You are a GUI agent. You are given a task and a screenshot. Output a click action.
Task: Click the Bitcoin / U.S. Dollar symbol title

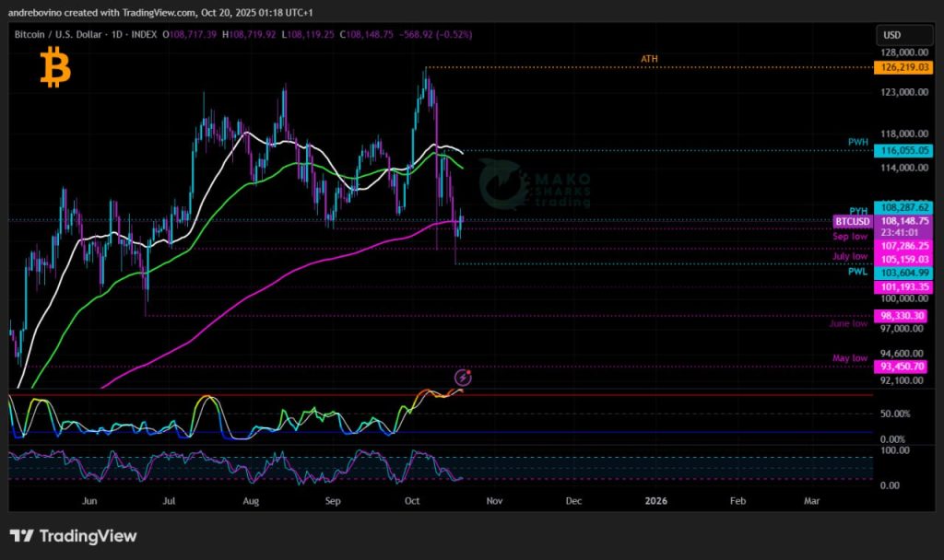pyautogui.click(x=65, y=34)
